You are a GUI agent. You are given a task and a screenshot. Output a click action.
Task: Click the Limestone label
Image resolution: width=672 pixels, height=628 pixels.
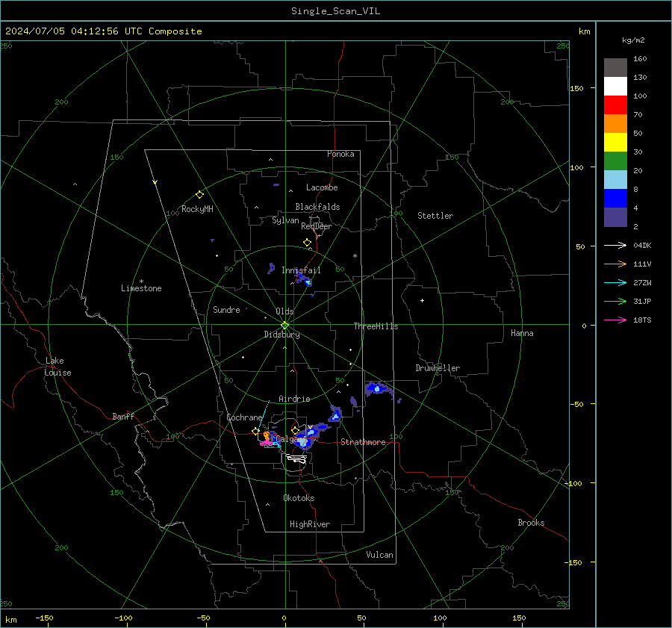pyautogui.click(x=141, y=288)
